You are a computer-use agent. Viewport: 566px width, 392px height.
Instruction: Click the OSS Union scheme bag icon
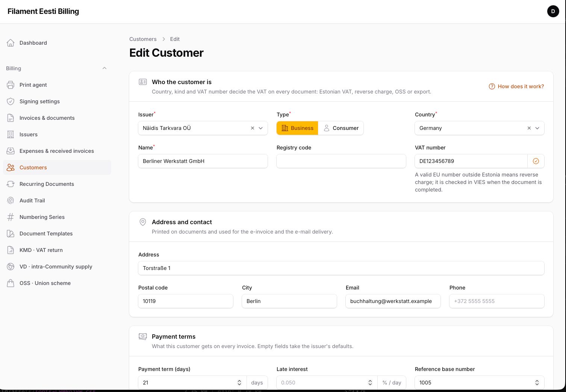coord(11,283)
